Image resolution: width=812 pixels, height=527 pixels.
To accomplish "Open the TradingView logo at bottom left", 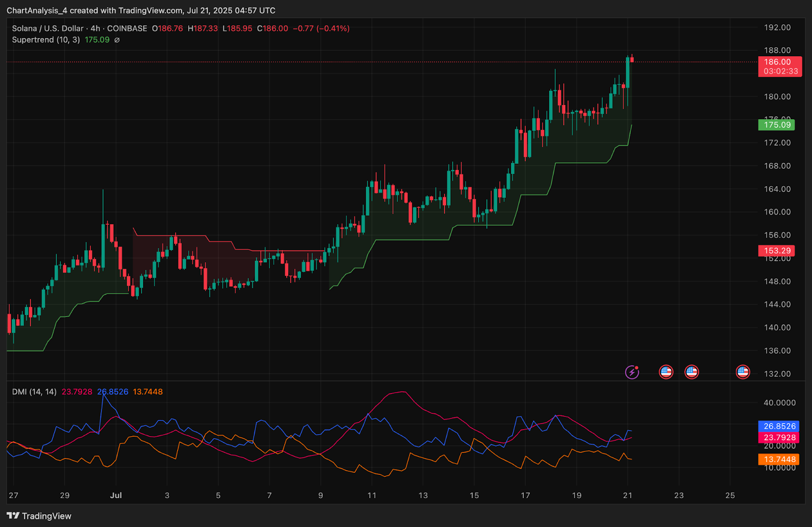I will tap(39, 516).
